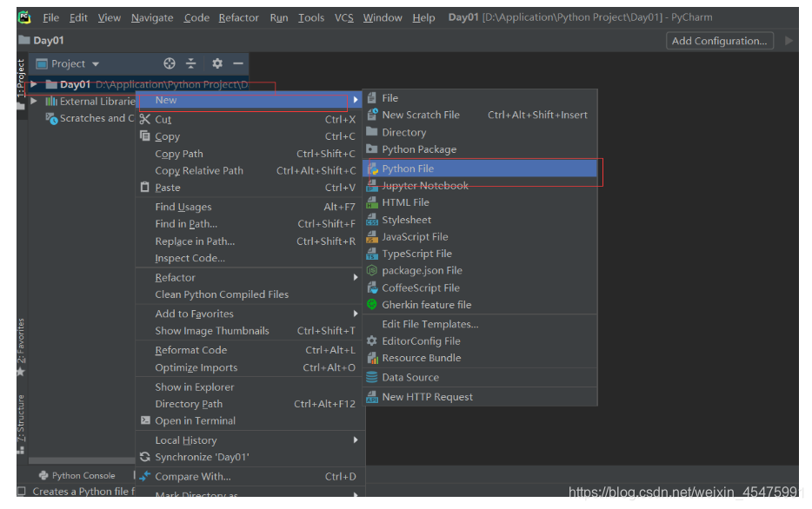Click the 1: Project side tab

pos(21,78)
